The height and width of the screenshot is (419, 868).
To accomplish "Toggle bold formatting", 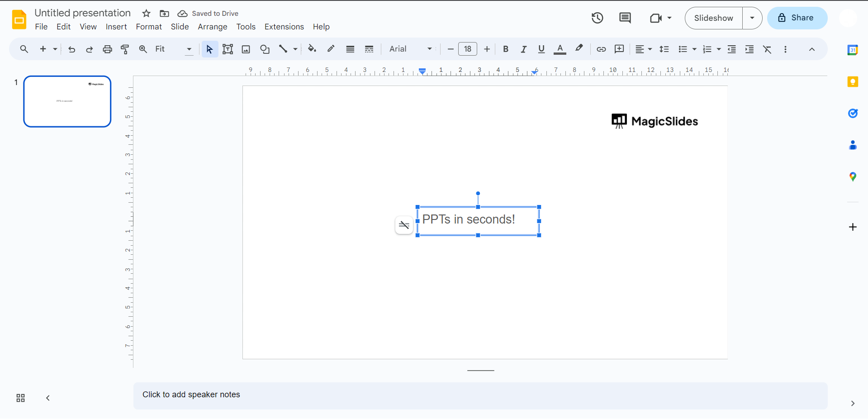I will [x=506, y=49].
